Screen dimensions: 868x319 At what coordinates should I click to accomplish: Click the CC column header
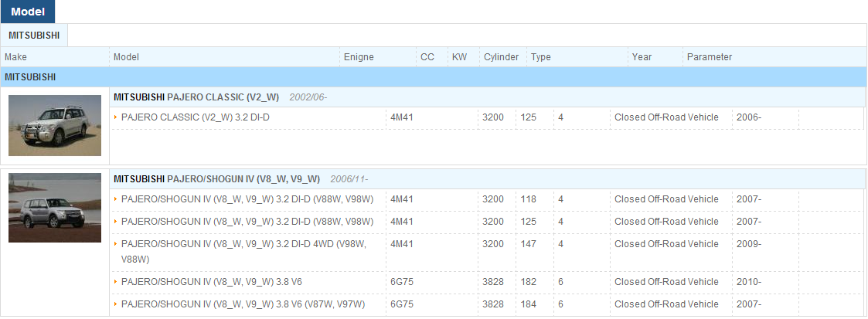[427, 57]
